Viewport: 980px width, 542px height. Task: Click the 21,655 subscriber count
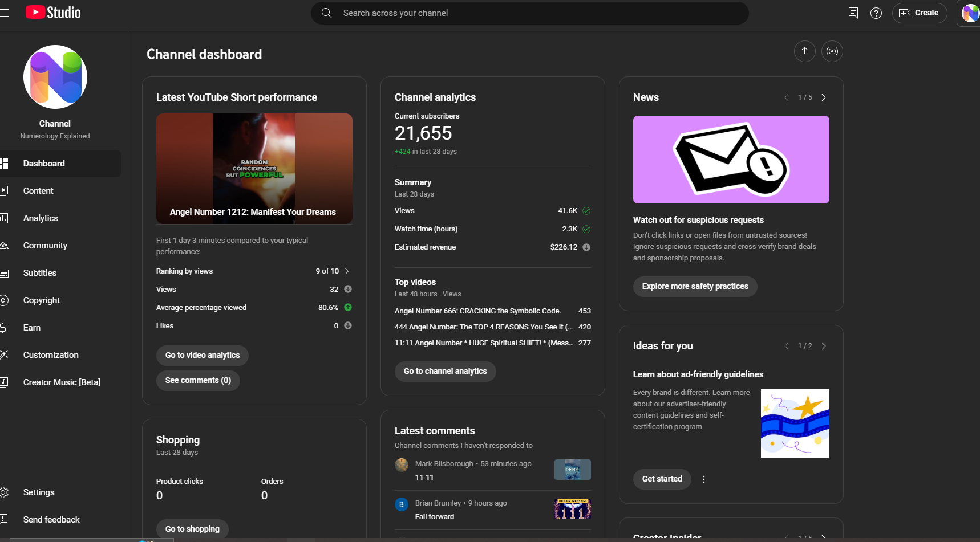click(423, 133)
